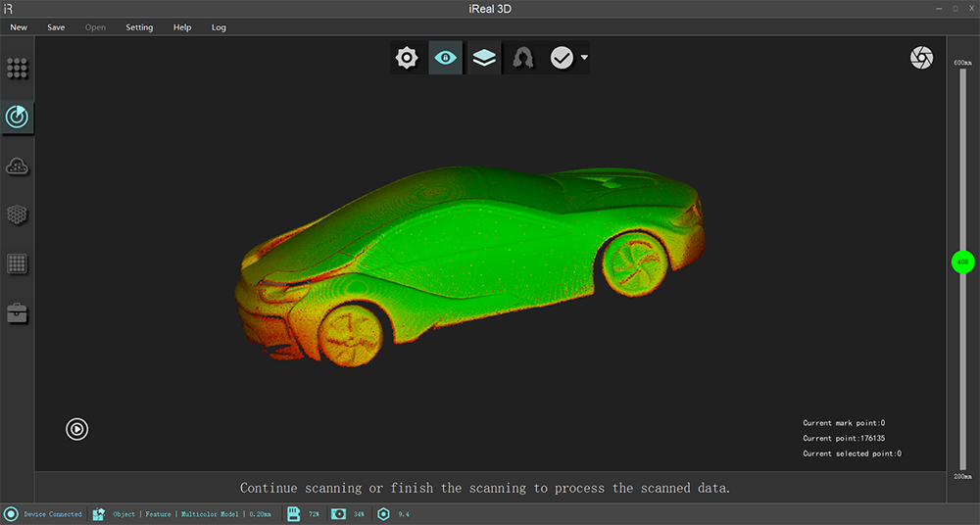The width and height of the screenshot is (980, 525).
Task: Open the toolbox briefcase icon
Action: click(18, 313)
